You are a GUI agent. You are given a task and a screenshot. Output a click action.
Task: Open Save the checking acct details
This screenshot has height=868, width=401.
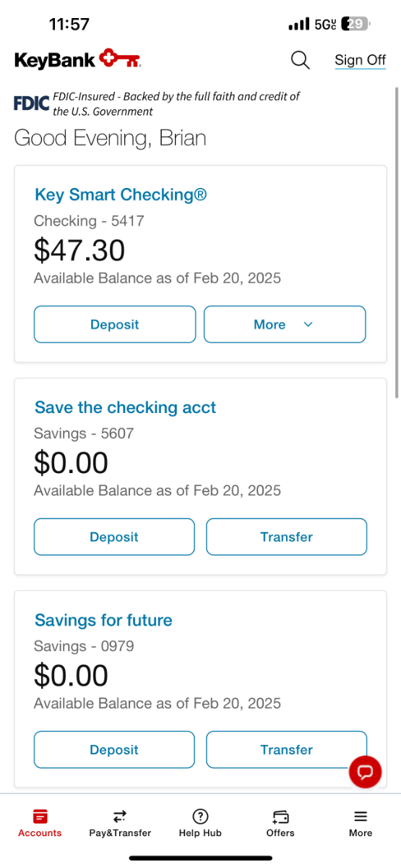(x=125, y=407)
